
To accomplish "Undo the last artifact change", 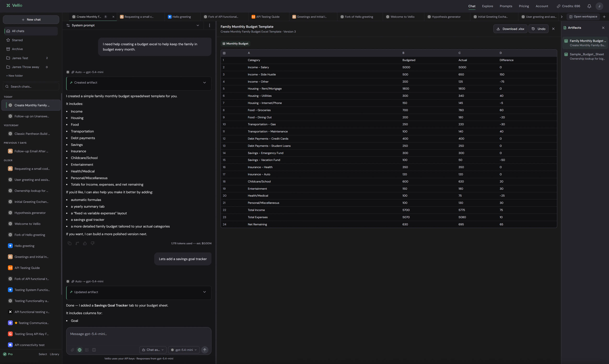I will pyautogui.click(x=538, y=29).
